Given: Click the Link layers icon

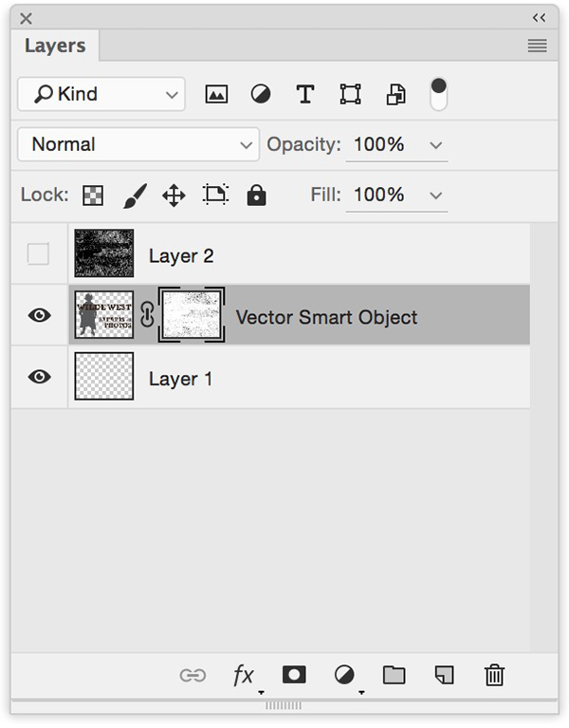Looking at the screenshot, I should pos(193,676).
